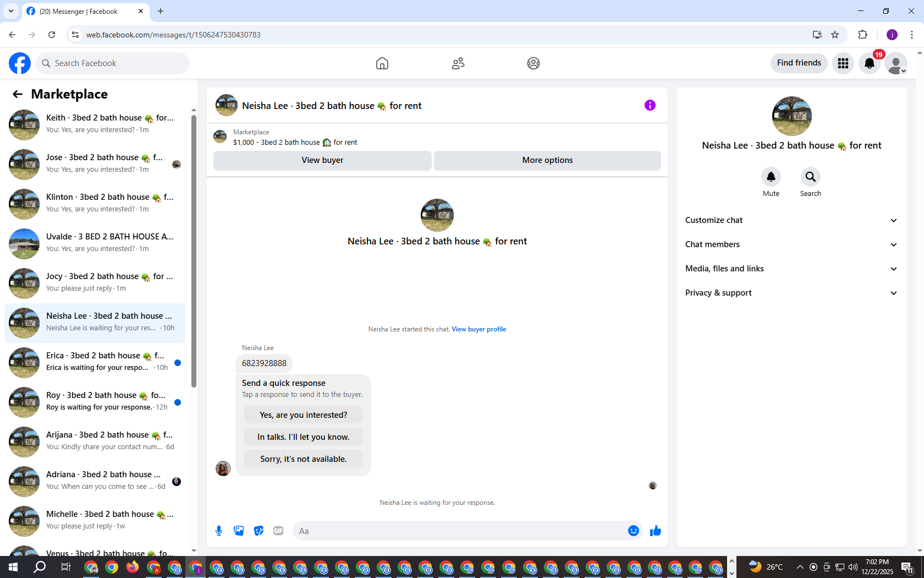The height and width of the screenshot is (578, 924).
Task: Open the browser extensions puzzle icon
Action: pyautogui.click(x=862, y=35)
